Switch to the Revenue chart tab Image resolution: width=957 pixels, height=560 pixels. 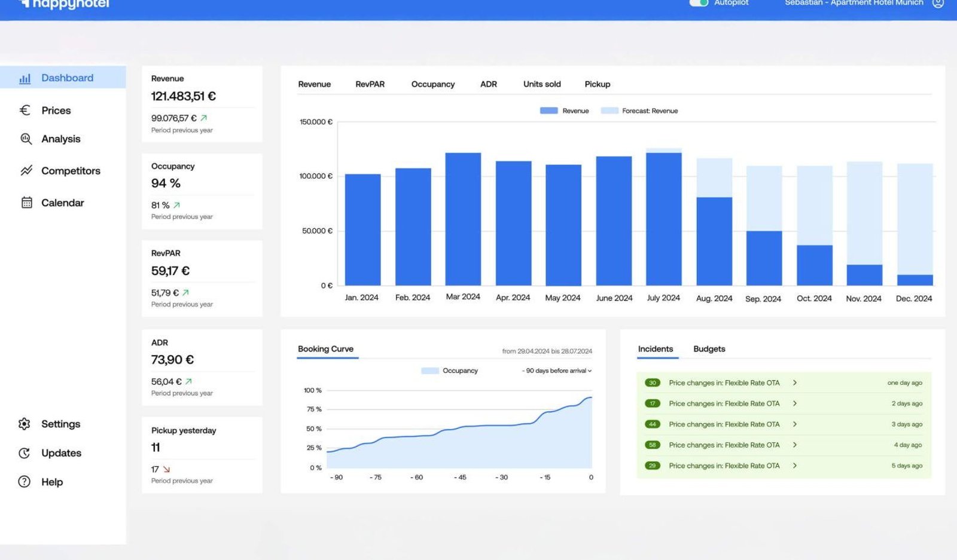coord(315,84)
